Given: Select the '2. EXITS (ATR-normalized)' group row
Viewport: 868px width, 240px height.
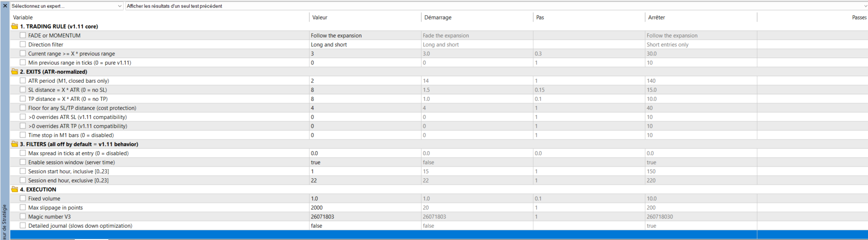Looking at the screenshot, I should tap(439, 72).
